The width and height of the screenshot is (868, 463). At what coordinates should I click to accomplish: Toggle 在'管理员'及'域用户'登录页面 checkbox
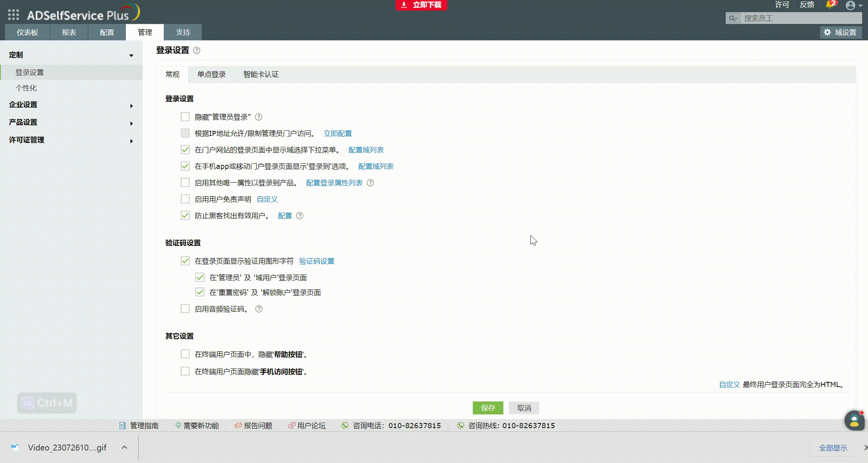pos(200,277)
